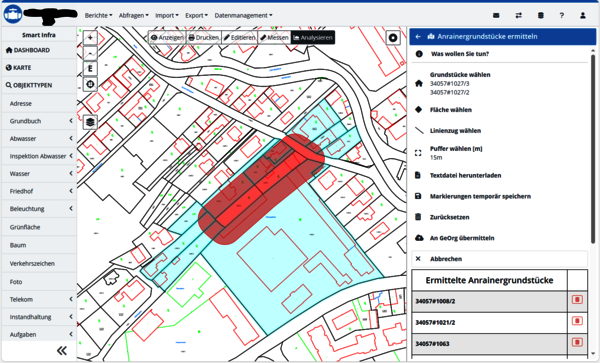Delete row 34057#1063 with trash icon

tap(577, 342)
